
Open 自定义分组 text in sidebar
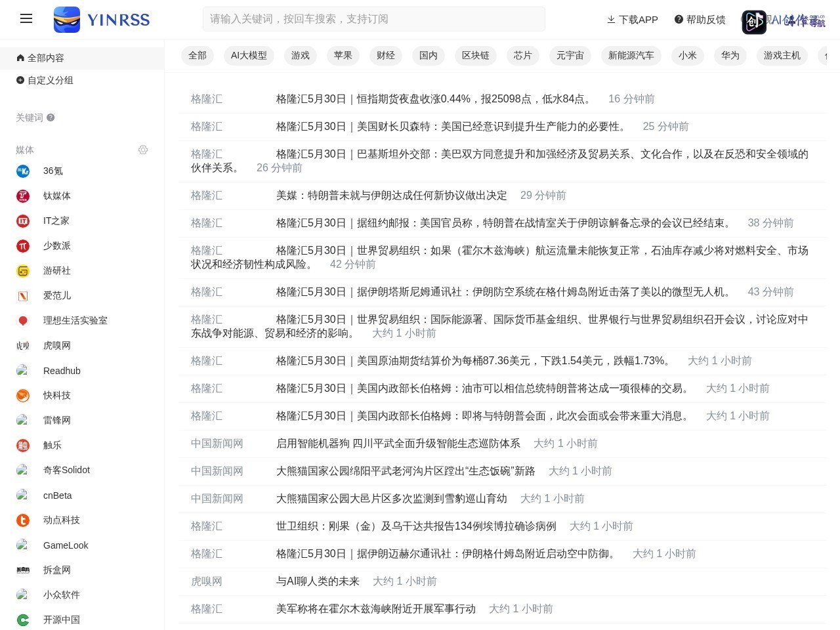click(x=51, y=80)
